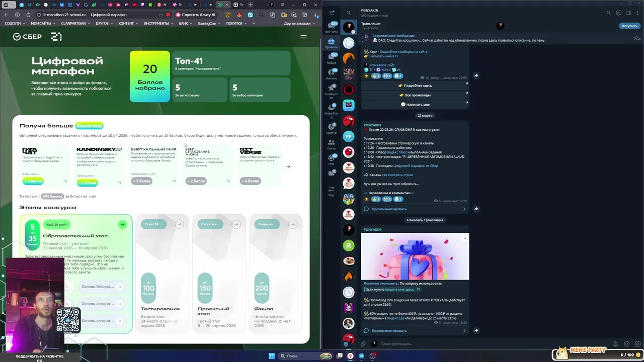This screenshot has height=362, width=644.
Task: Open Прокомментировать under the stream post
Action: [415, 209]
